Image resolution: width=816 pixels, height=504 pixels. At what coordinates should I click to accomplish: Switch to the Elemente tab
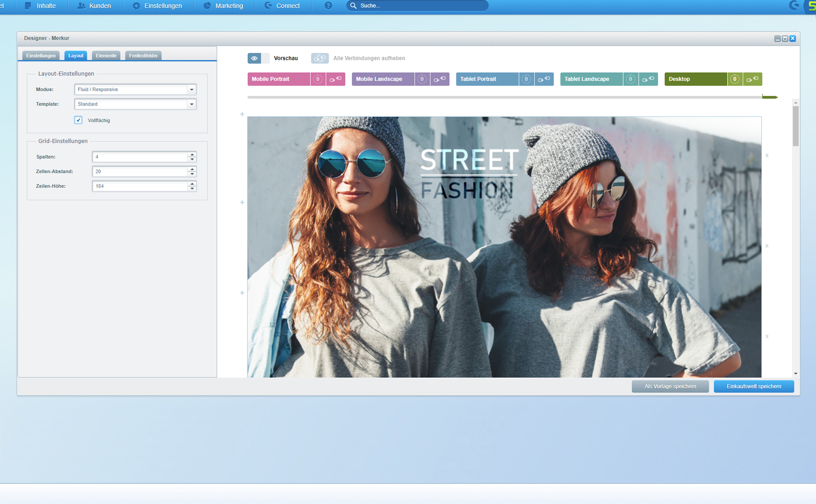[x=106, y=56]
